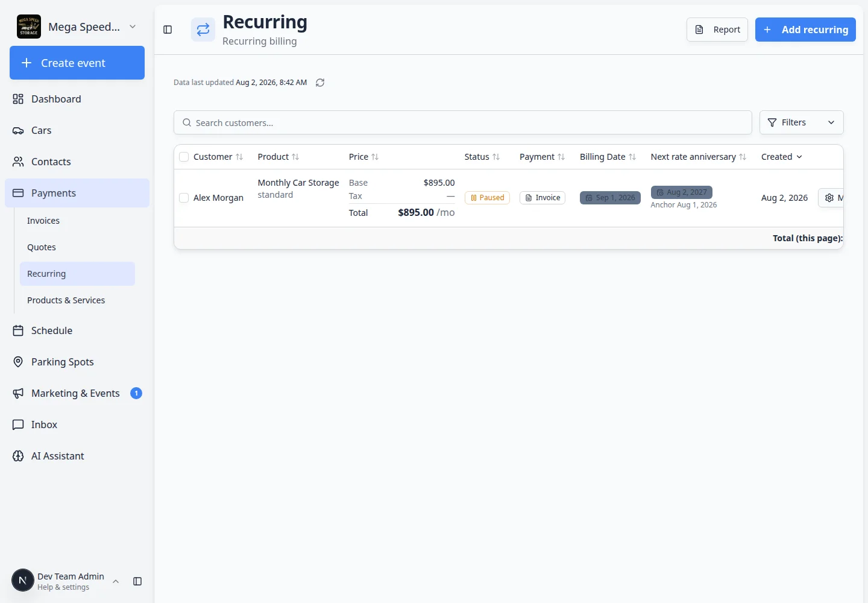868x603 pixels.
Task: Click the Sep 1, 2026 billing date chip
Action: (610, 198)
